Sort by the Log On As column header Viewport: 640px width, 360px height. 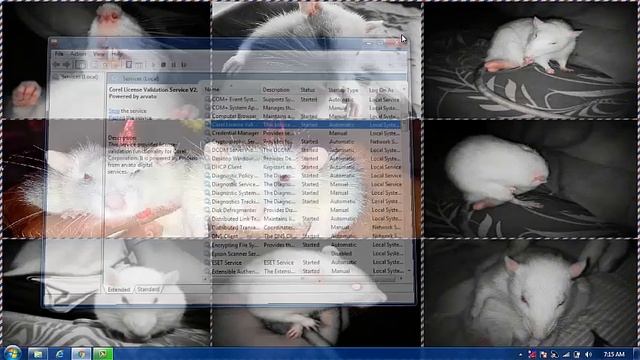[x=384, y=89]
